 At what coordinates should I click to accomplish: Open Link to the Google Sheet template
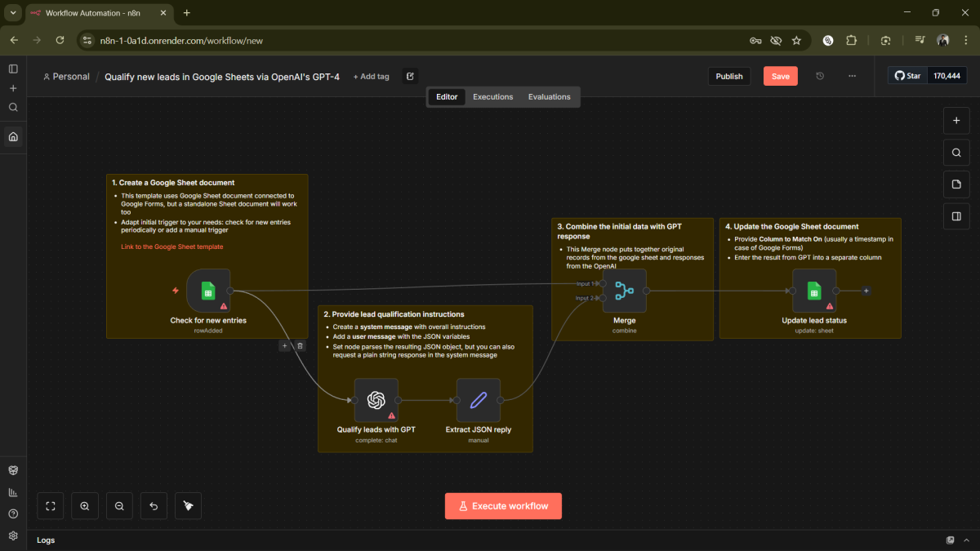pos(171,247)
